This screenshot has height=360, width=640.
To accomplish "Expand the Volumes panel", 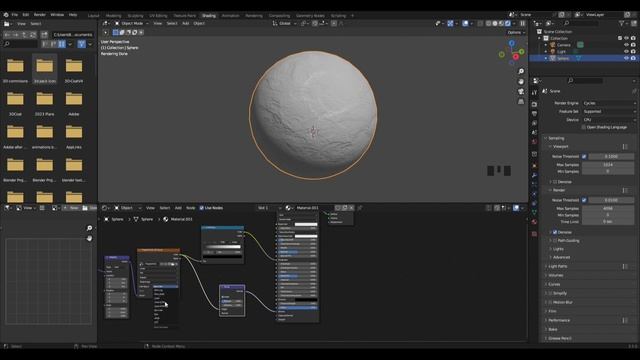I will [555, 276].
